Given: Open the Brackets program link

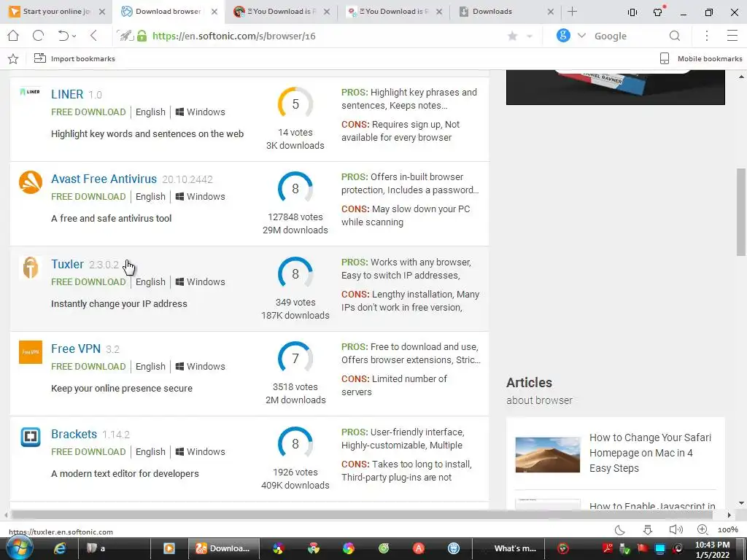Looking at the screenshot, I should [x=74, y=435].
